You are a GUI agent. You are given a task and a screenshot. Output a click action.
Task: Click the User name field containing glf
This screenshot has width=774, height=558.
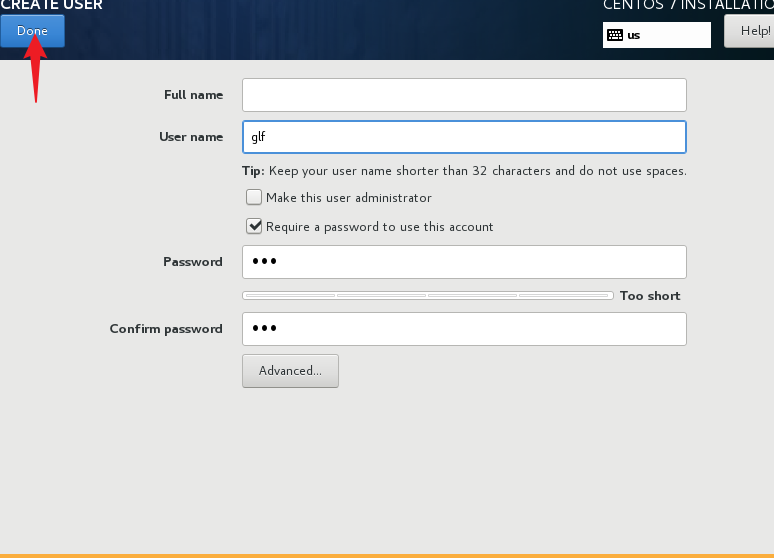click(x=464, y=137)
